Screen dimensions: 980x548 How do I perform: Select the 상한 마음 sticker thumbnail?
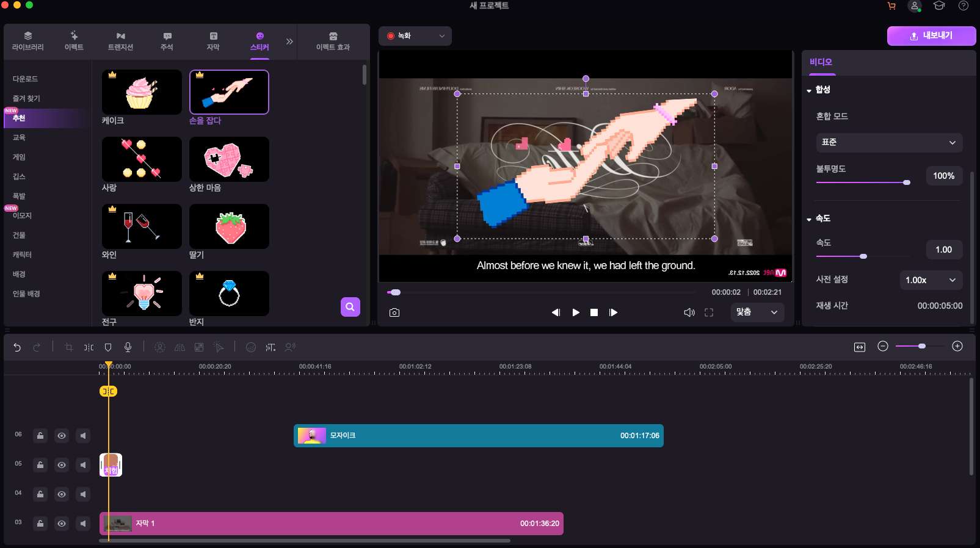click(x=229, y=159)
